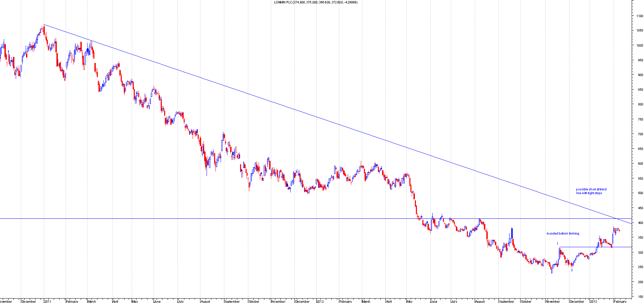Select start of the descending blue trendline
The width and height of the screenshot is (644, 303).
point(44,25)
